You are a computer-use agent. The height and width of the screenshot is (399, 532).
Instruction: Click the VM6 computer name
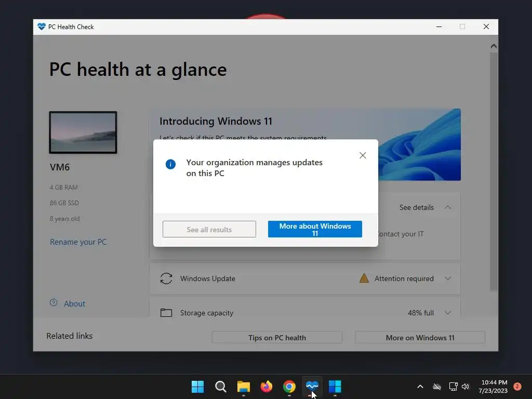(x=60, y=167)
